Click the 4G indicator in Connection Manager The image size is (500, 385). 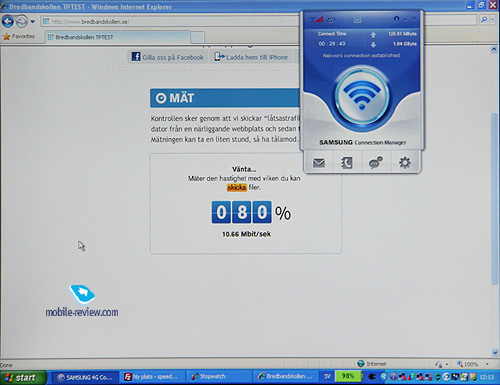tap(331, 20)
